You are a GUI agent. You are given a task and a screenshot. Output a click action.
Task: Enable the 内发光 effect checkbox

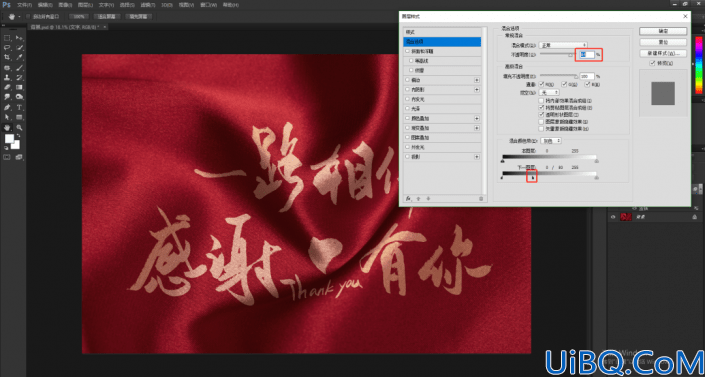pos(407,99)
